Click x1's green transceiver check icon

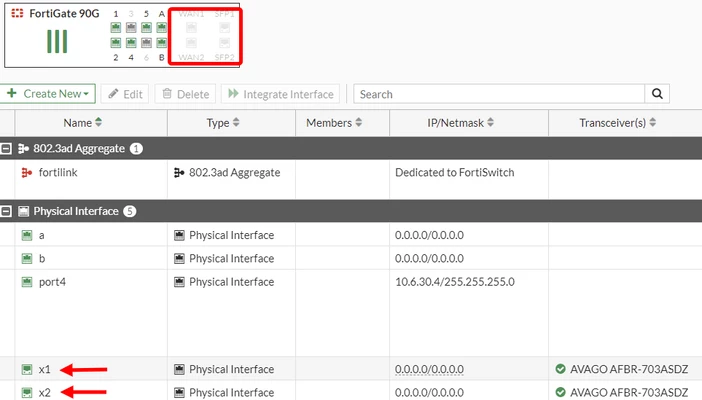coord(560,369)
